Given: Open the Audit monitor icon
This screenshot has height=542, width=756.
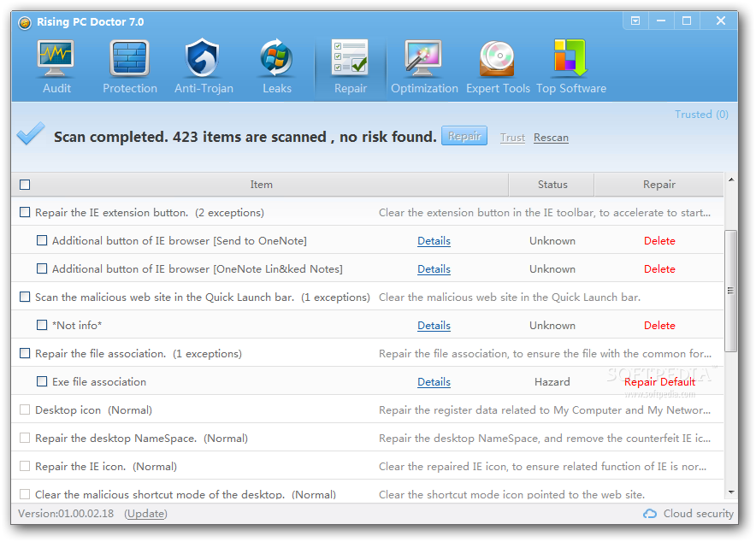Looking at the screenshot, I should (56, 58).
